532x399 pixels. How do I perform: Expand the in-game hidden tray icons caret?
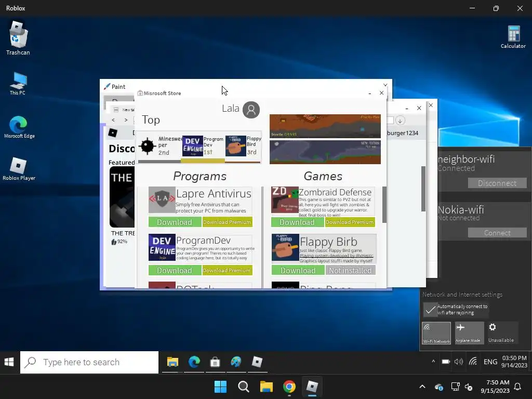tap(433, 362)
